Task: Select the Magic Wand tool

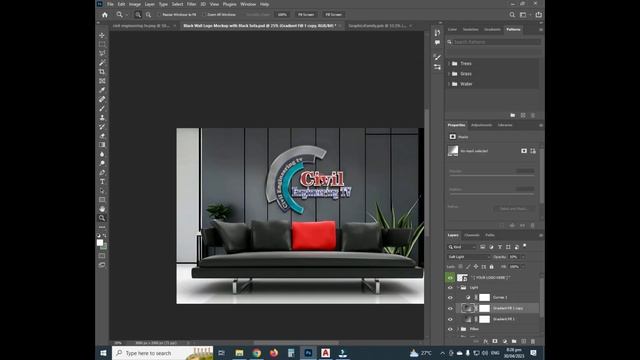Action: (x=102, y=62)
